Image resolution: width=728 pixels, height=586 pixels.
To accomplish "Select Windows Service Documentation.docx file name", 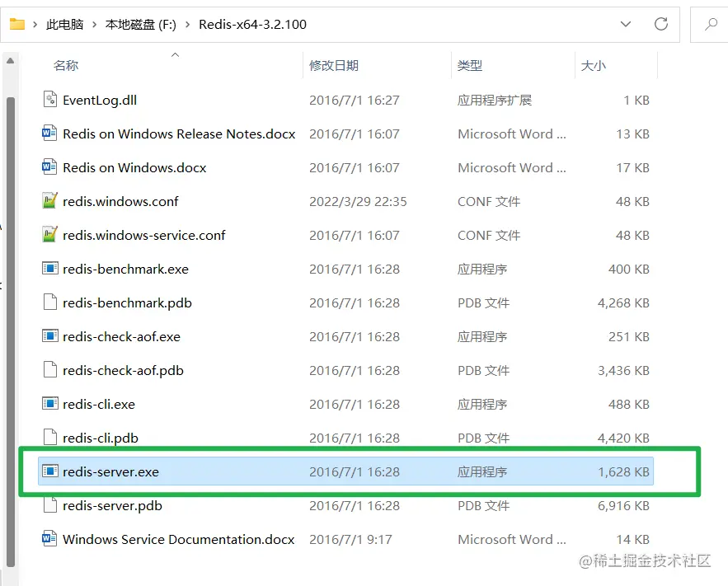I will point(179,539).
